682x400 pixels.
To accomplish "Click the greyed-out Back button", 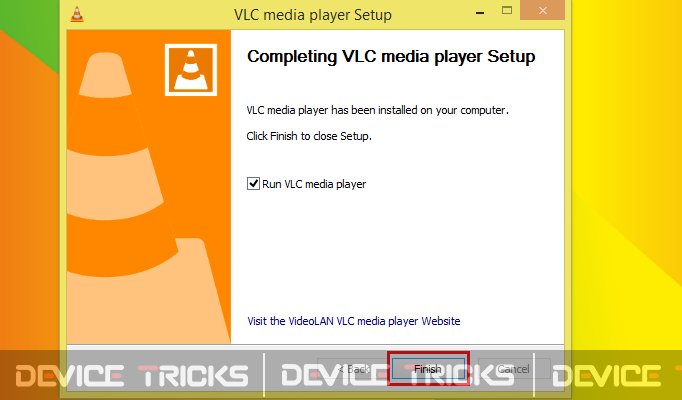I will pos(353,369).
